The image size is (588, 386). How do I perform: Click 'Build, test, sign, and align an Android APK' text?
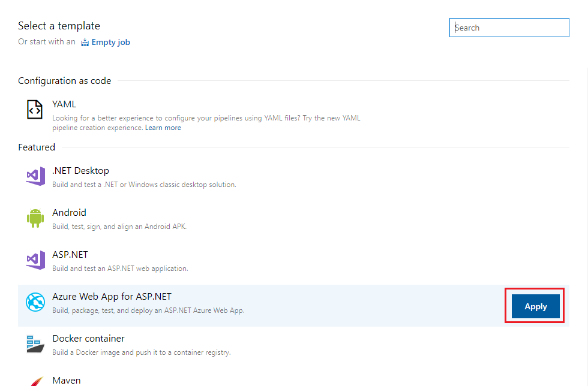point(119,227)
